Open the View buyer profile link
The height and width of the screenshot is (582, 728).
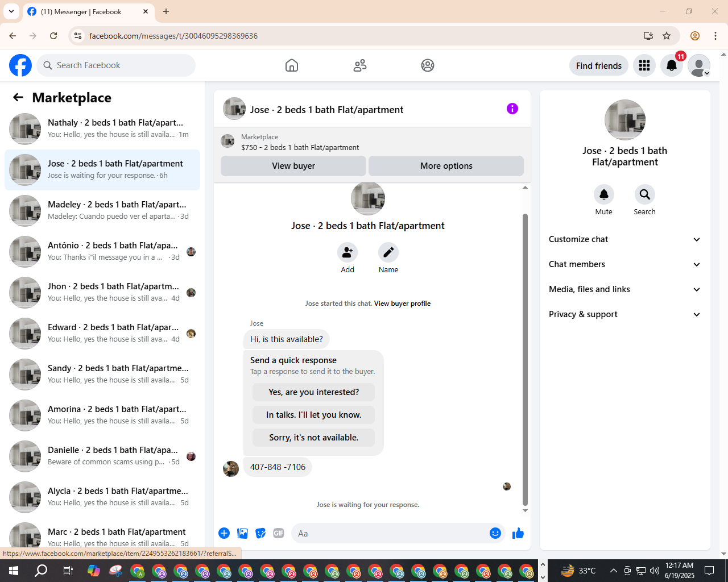click(402, 304)
